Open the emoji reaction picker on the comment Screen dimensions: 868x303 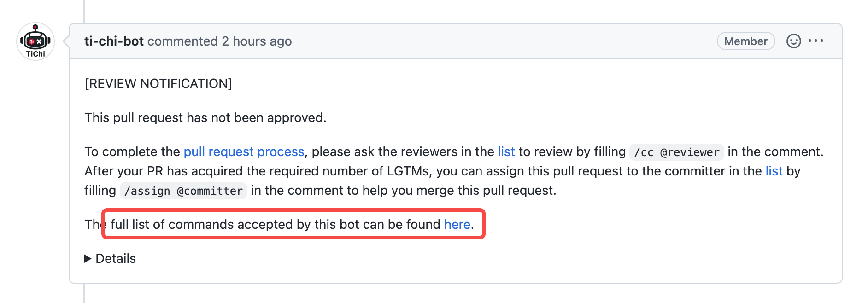(793, 41)
